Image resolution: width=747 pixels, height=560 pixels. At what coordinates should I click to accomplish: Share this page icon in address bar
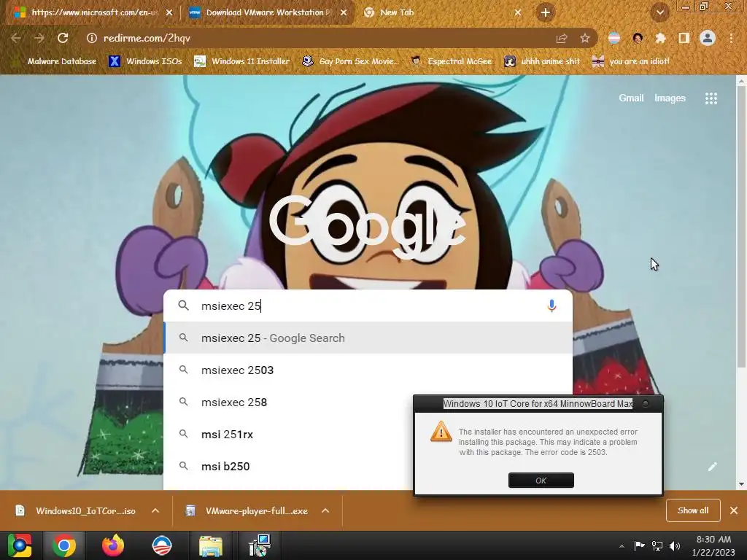coord(562,38)
